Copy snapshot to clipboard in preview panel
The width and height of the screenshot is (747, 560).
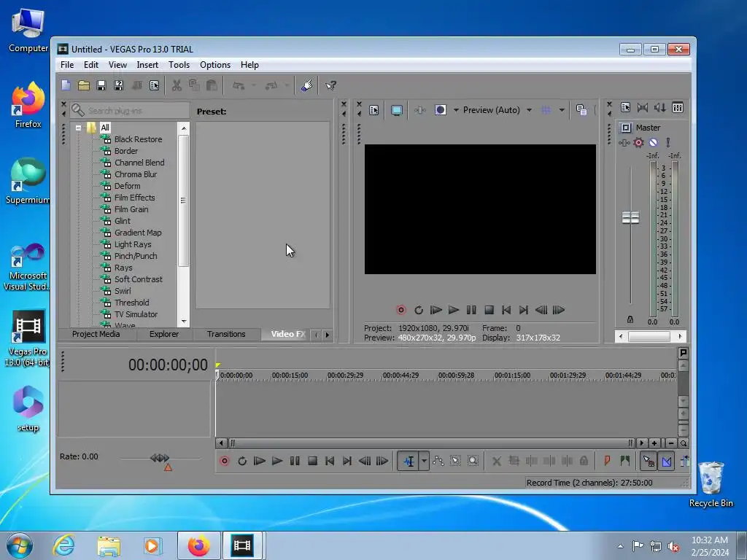tap(581, 110)
